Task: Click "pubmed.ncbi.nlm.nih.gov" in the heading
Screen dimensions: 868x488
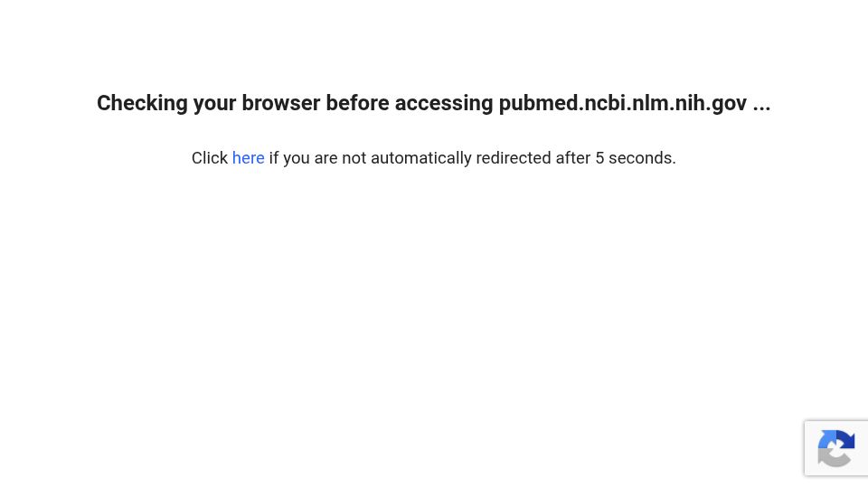Action: point(623,103)
